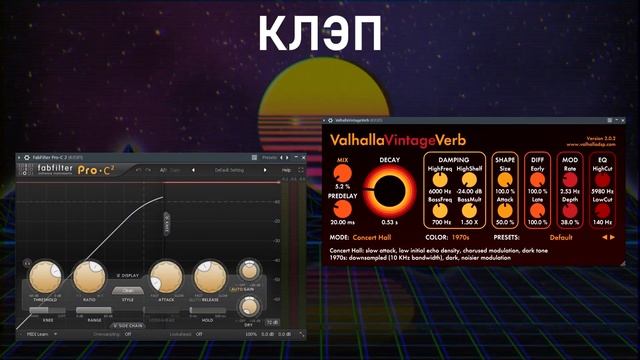This screenshot has width=640, height=360.
Task: Click the Shape Attack knob in ValhallaVintageVerb
Action: [505, 211]
